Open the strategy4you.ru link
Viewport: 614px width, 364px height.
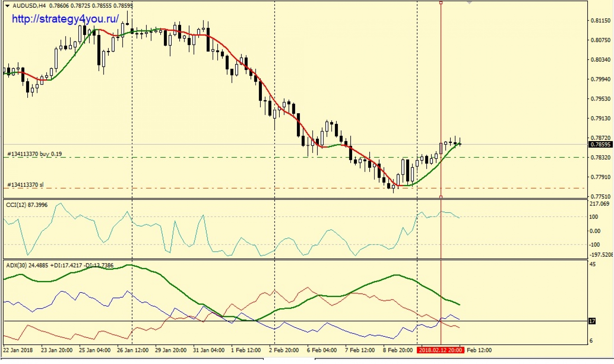pos(65,19)
